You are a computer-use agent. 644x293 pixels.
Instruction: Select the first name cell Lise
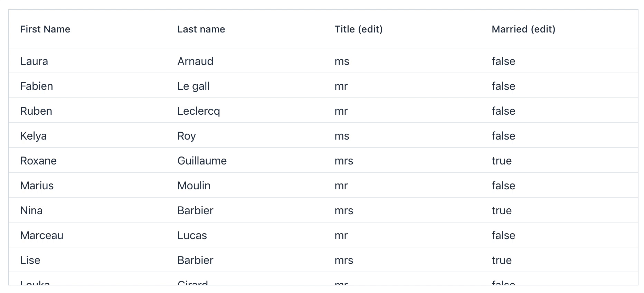pos(30,260)
